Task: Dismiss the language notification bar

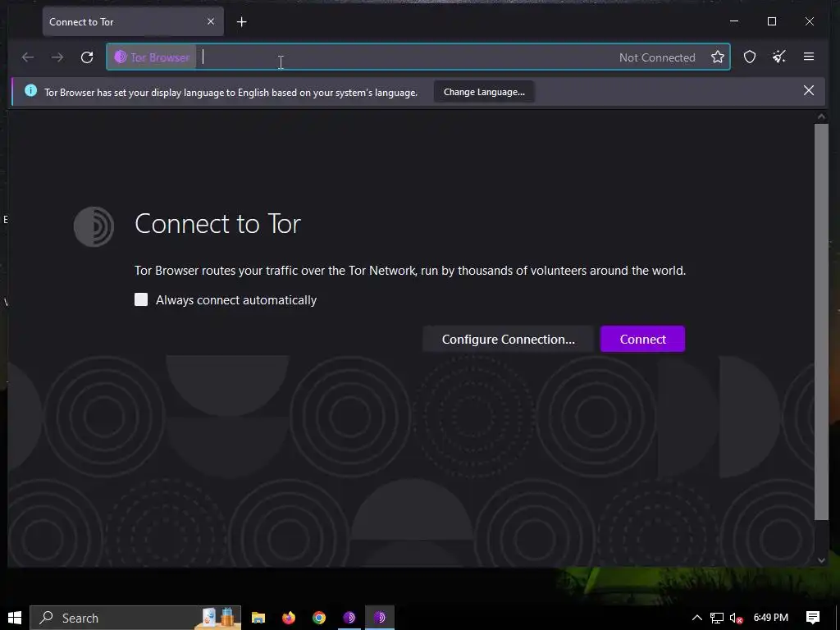Action: (x=808, y=90)
